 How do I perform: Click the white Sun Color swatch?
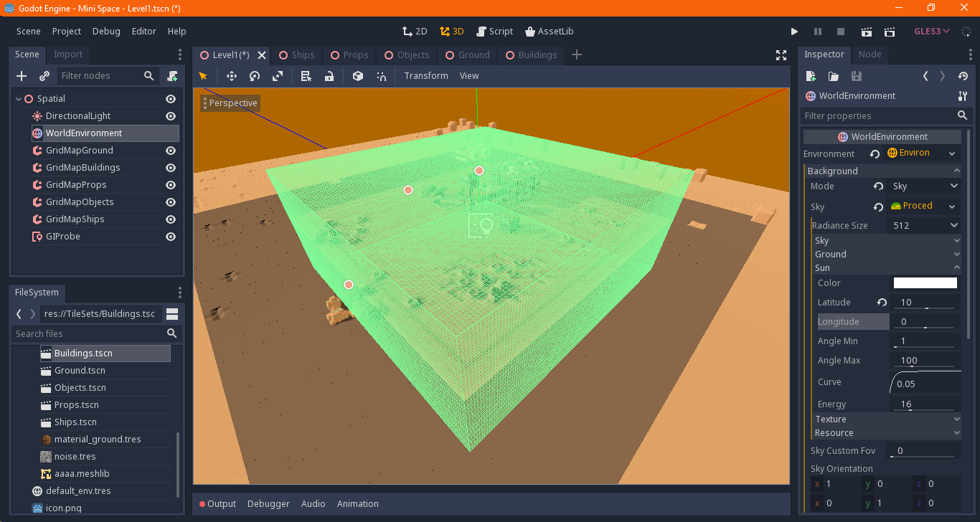pyautogui.click(x=925, y=283)
